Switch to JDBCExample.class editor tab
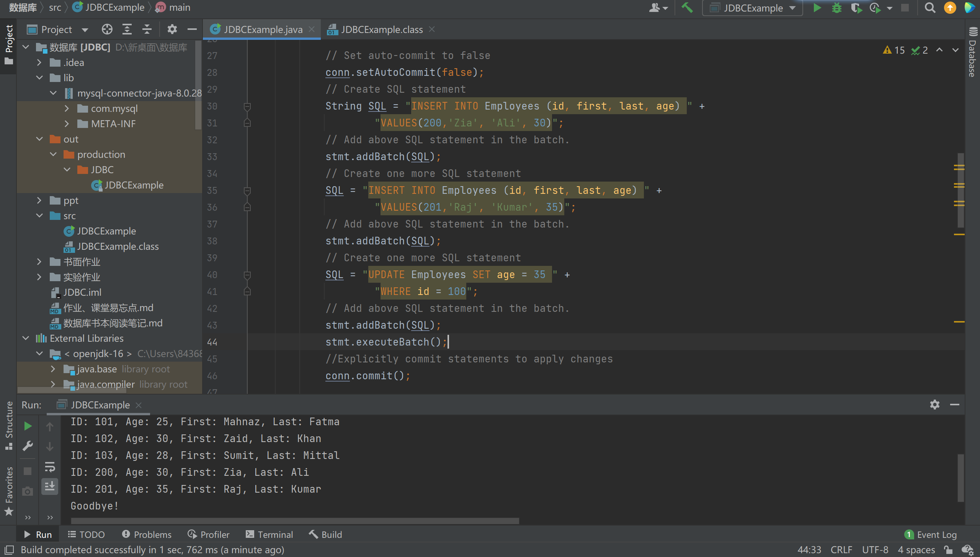This screenshot has width=980, height=557. (381, 29)
